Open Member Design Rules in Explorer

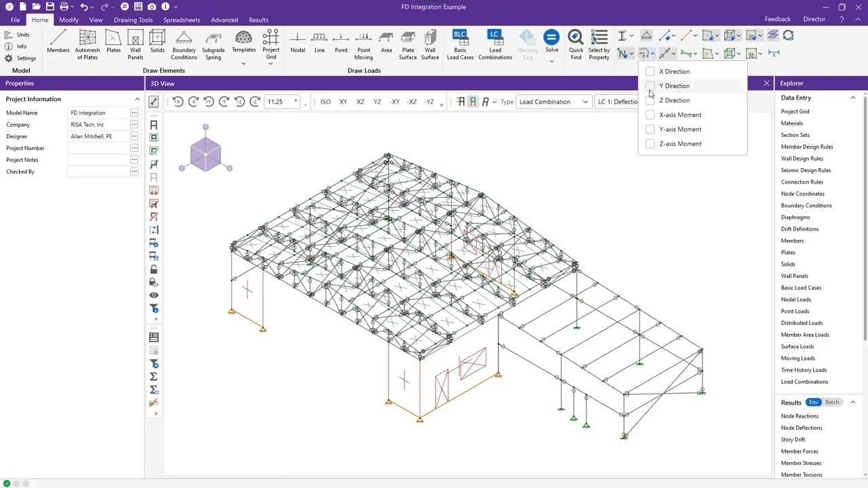(807, 146)
